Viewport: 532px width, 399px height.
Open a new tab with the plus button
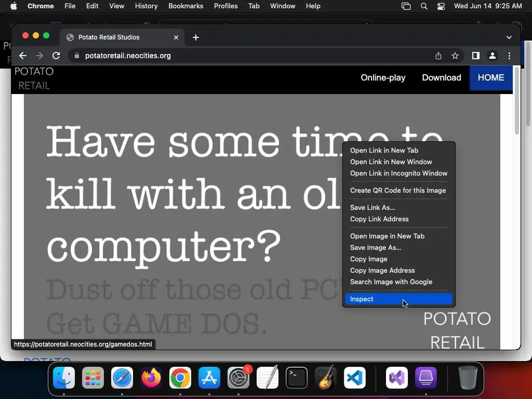tap(196, 37)
